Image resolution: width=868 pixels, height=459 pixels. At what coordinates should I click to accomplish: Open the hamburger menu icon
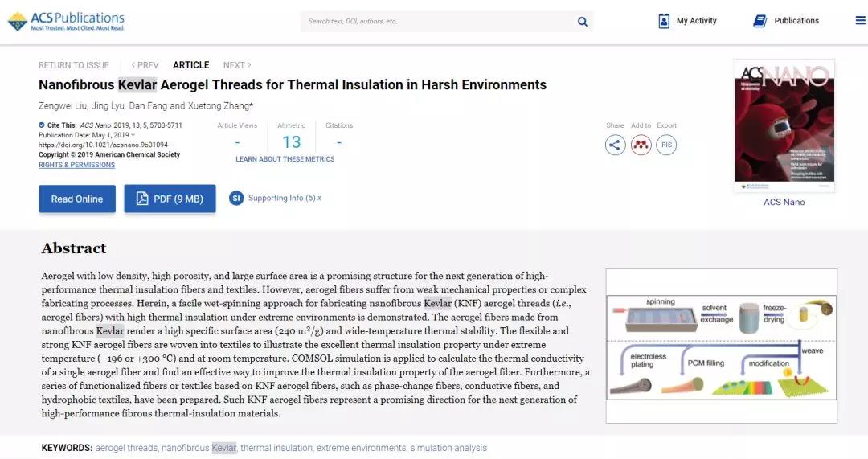[x=860, y=21]
